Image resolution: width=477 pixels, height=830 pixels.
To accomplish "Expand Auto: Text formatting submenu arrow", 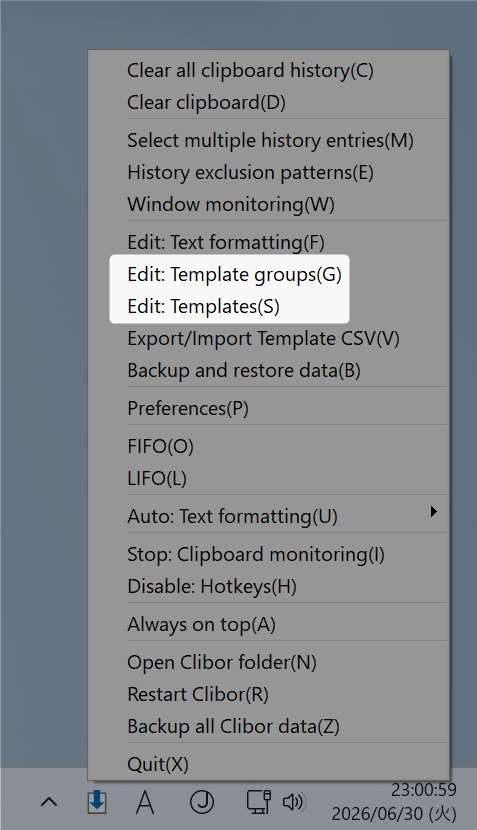I will (x=434, y=511).
